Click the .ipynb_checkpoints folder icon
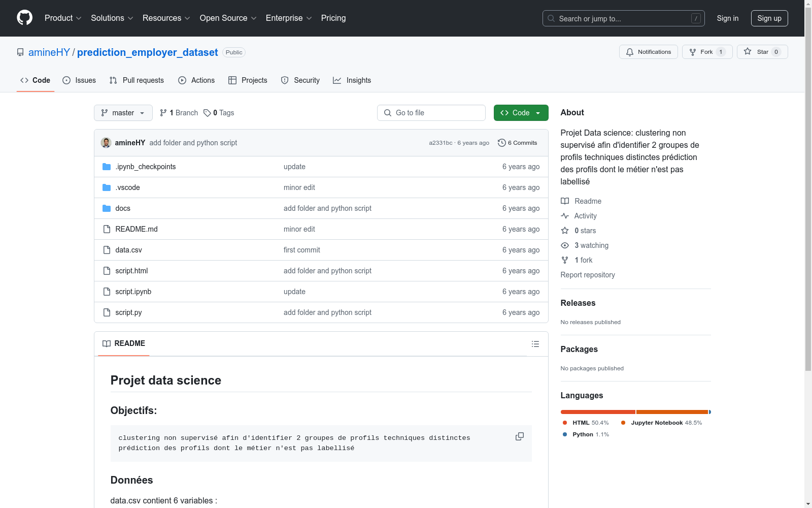The image size is (812, 508). point(107,167)
